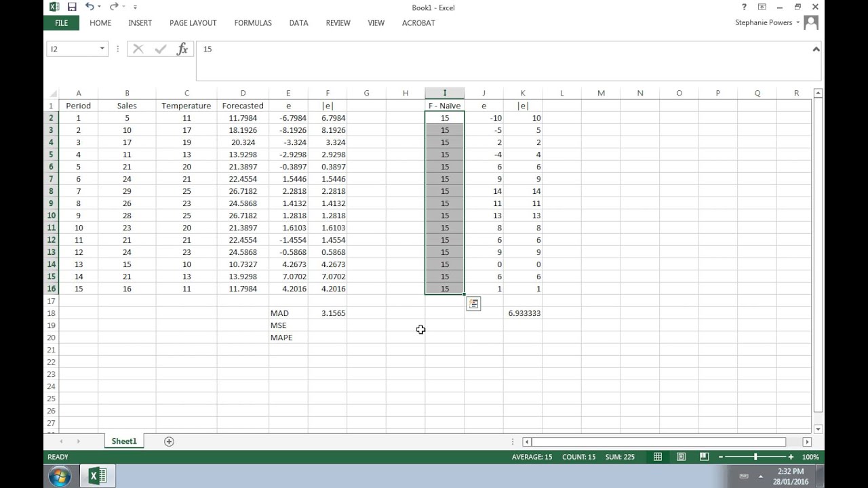The width and height of the screenshot is (868, 488).
Task: Select the MSE label cell
Action: pos(288,325)
